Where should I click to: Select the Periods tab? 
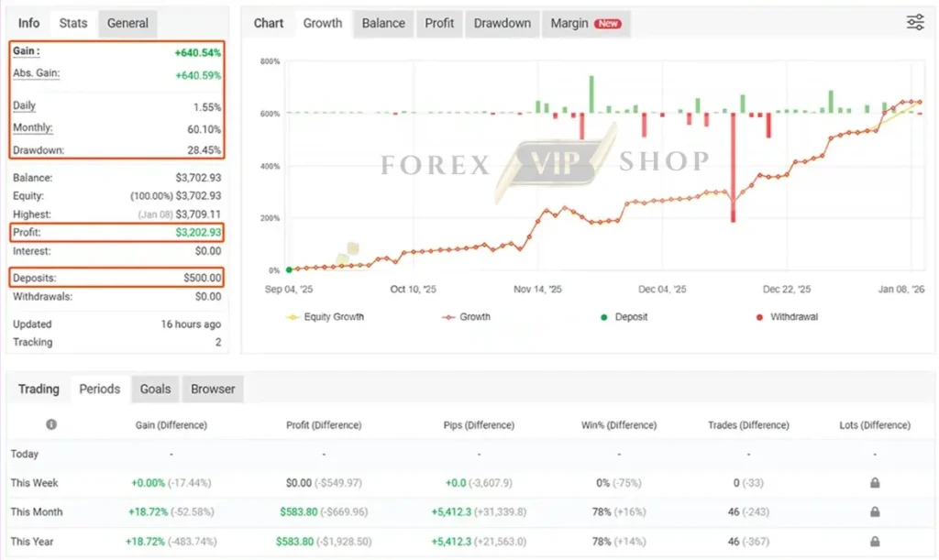[99, 389]
